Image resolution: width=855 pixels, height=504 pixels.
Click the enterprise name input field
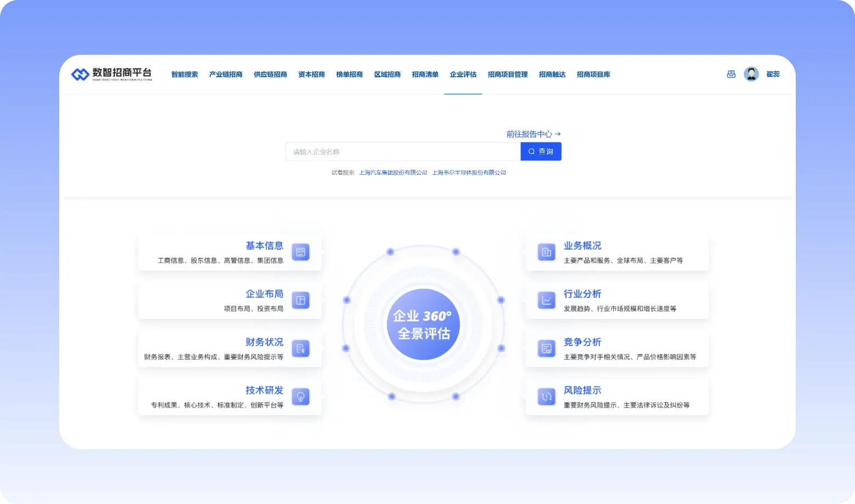click(403, 151)
